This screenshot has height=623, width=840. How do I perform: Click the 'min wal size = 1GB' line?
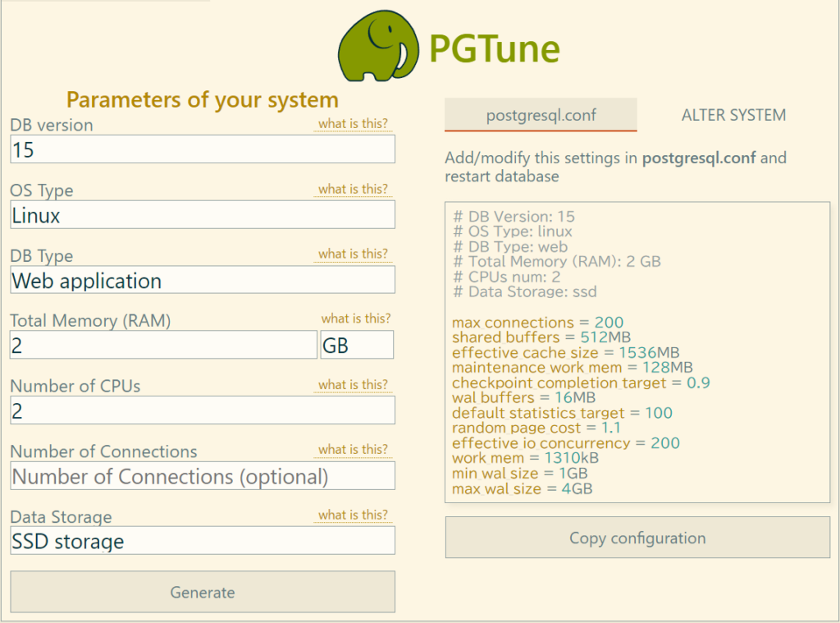point(520,474)
